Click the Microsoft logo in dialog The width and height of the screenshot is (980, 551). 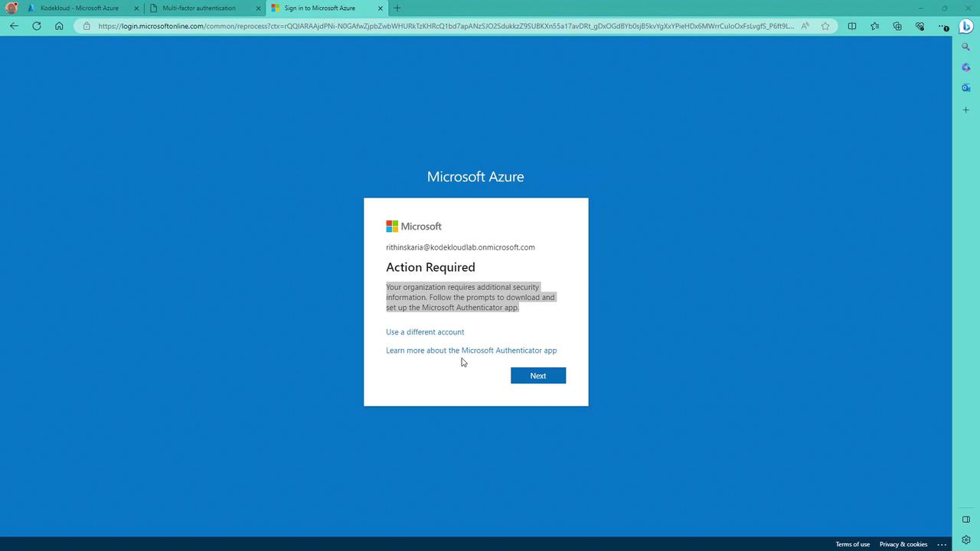[413, 227]
